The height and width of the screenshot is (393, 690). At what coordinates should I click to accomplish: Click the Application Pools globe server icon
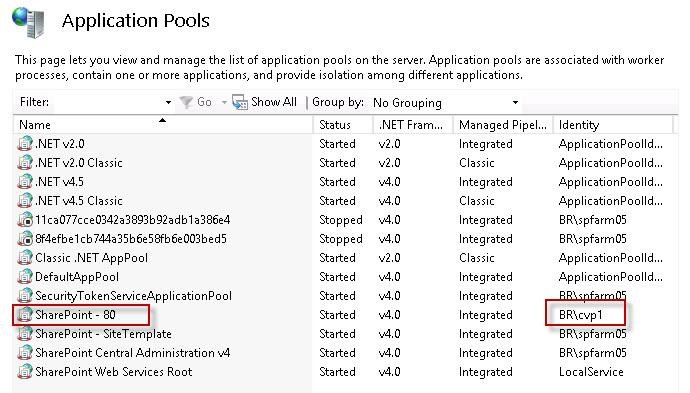pos(29,23)
